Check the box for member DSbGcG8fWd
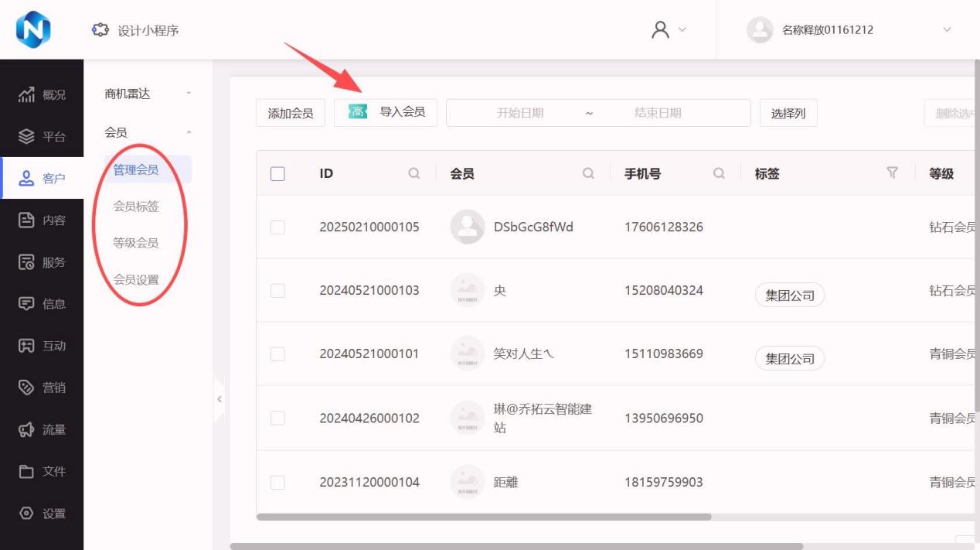The height and width of the screenshot is (550, 980). (277, 227)
